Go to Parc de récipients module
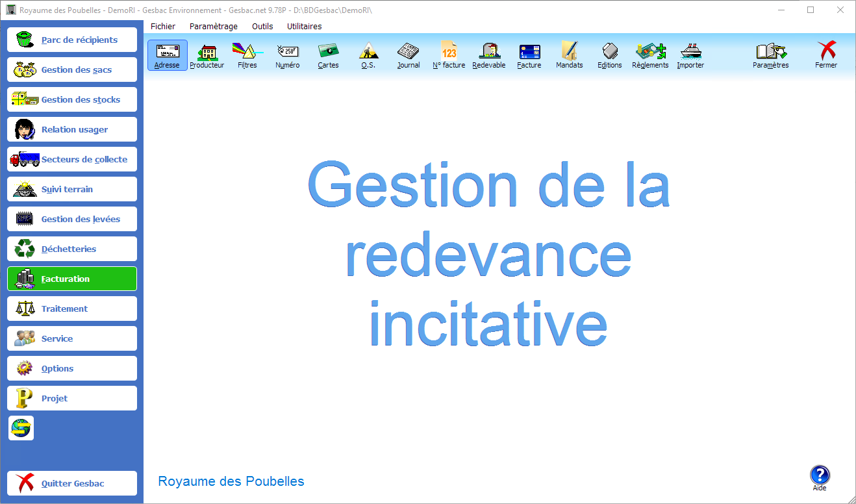 pyautogui.click(x=72, y=40)
